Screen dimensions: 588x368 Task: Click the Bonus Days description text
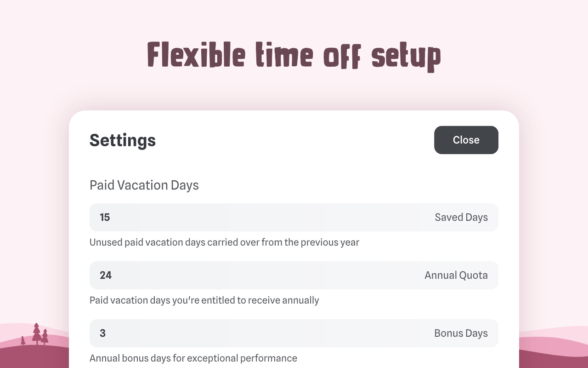[193, 358]
